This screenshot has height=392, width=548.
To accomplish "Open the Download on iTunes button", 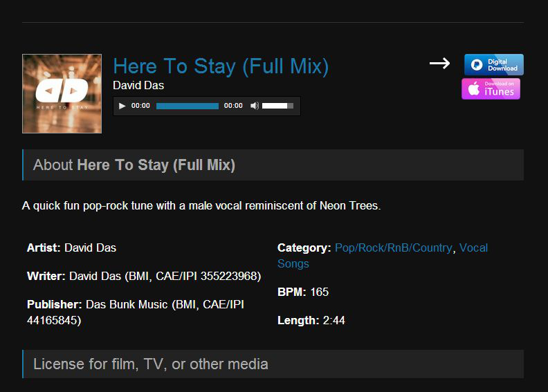I will pyautogui.click(x=491, y=88).
